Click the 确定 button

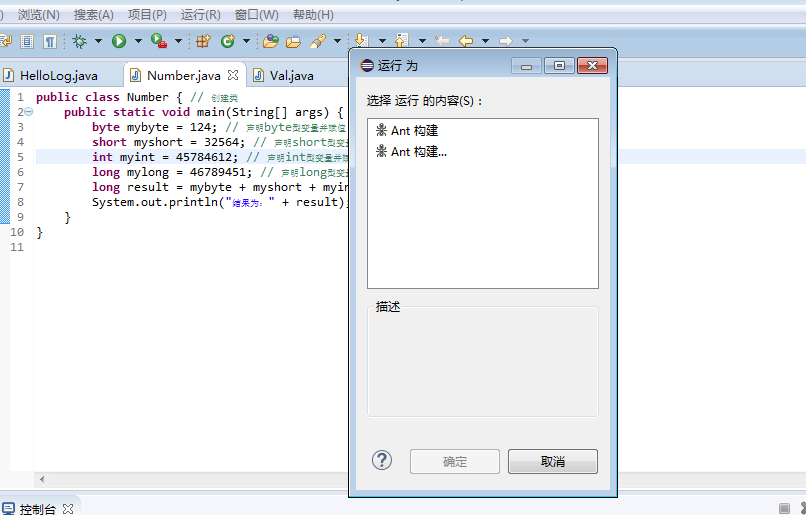454,461
